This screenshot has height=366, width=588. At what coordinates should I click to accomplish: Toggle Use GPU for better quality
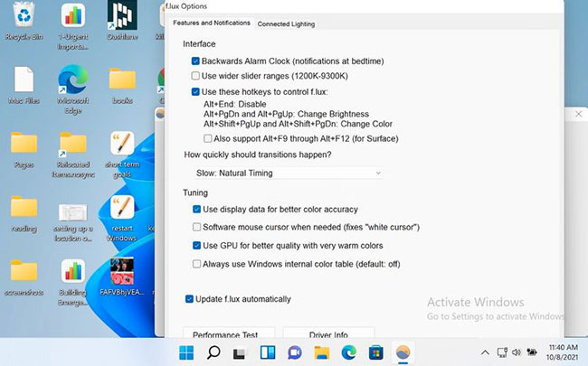tap(196, 246)
